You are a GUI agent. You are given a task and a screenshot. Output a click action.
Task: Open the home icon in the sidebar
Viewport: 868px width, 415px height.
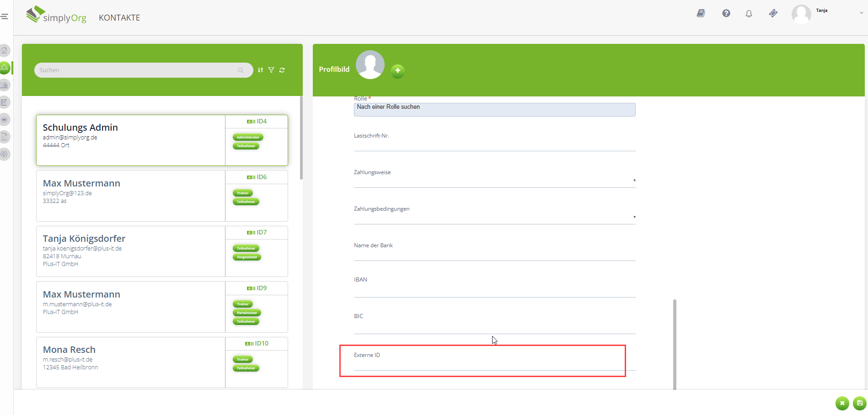(5, 50)
